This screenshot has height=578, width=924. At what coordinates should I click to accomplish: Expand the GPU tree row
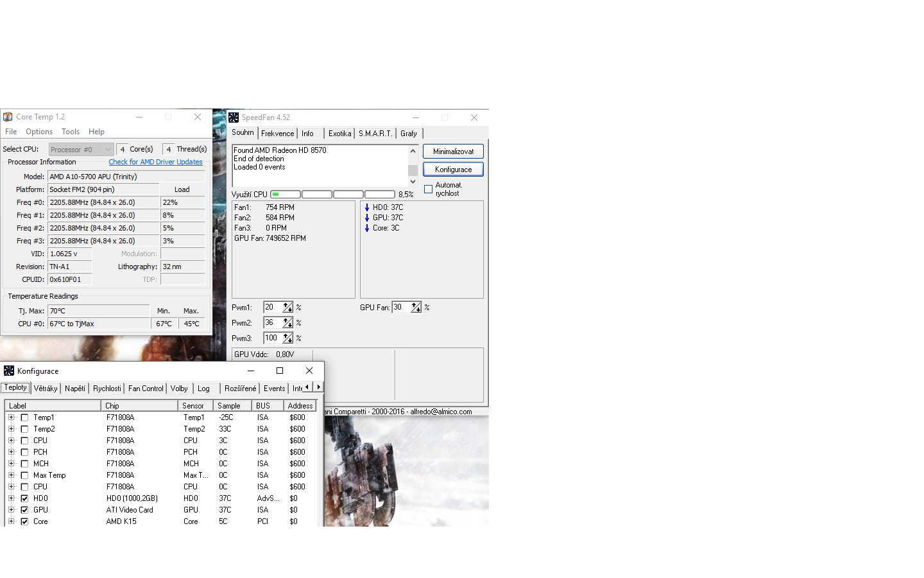(x=11, y=510)
